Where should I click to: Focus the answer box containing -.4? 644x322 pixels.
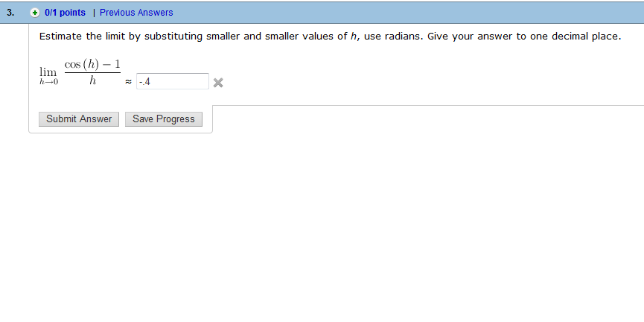[x=173, y=81]
